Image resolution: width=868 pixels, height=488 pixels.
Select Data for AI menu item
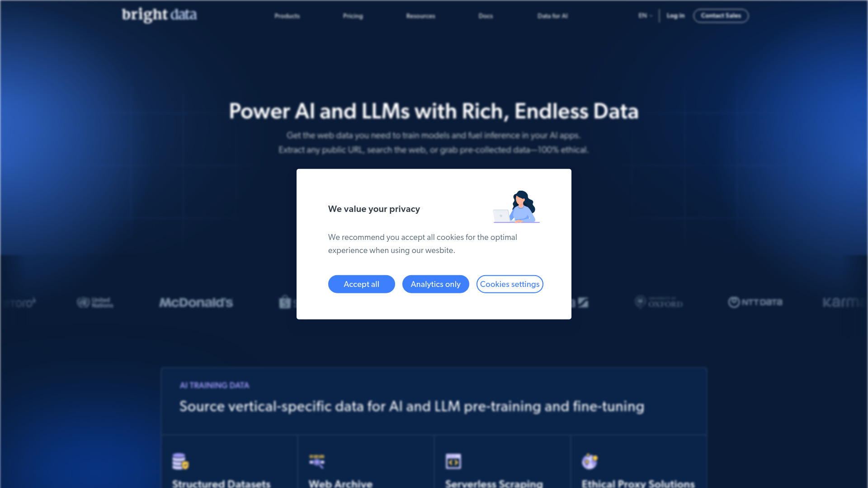[x=552, y=15]
